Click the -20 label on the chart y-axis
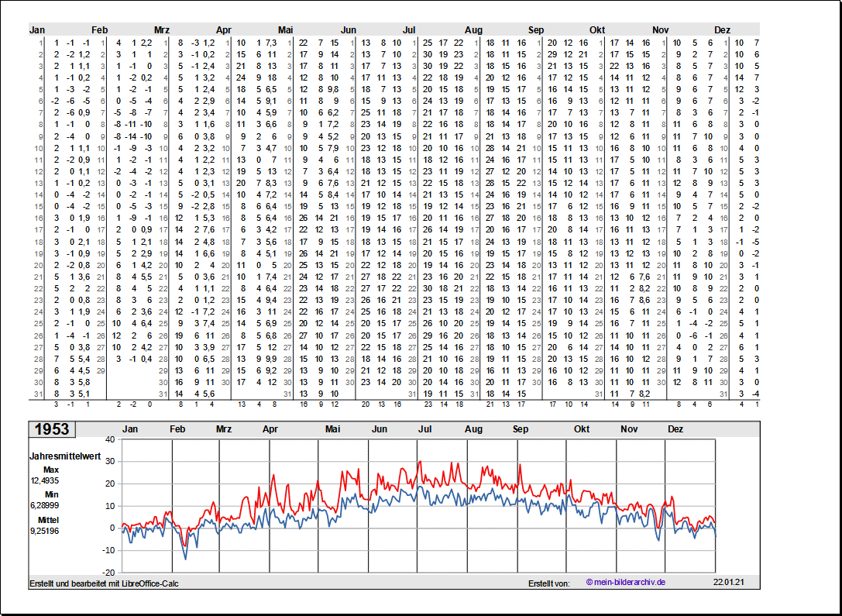The width and height of the screenshot is (842, 616). (108, 573)
